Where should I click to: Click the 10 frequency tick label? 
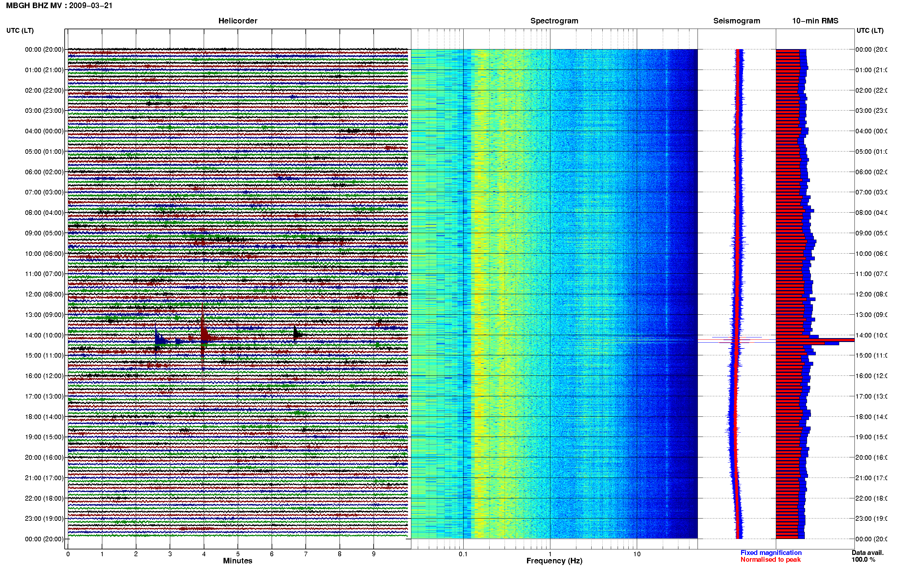(x=637, y=554)
